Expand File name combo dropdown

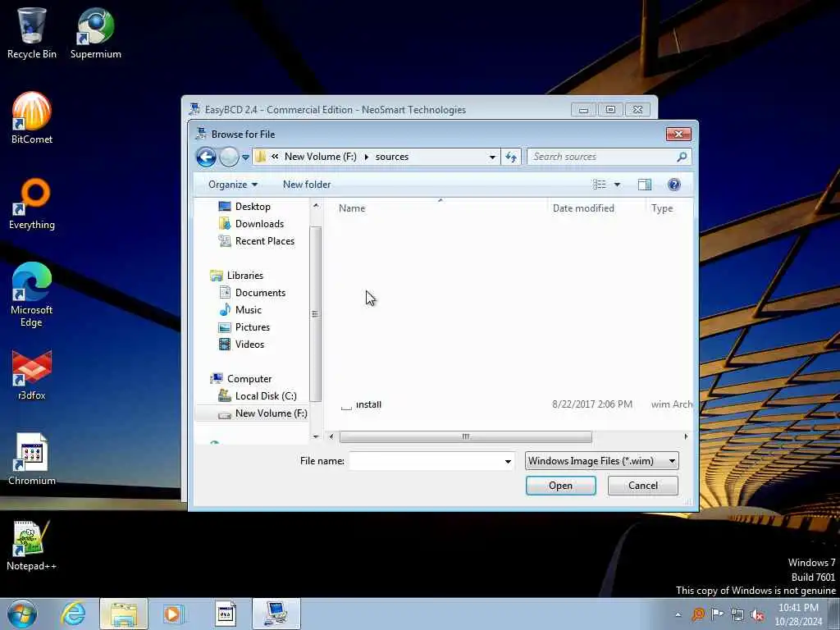click(x=507, y=461)
